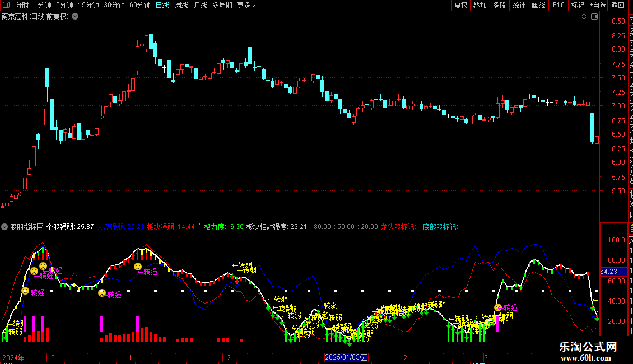Open the 多股 multi-stock view

point(499,5)
